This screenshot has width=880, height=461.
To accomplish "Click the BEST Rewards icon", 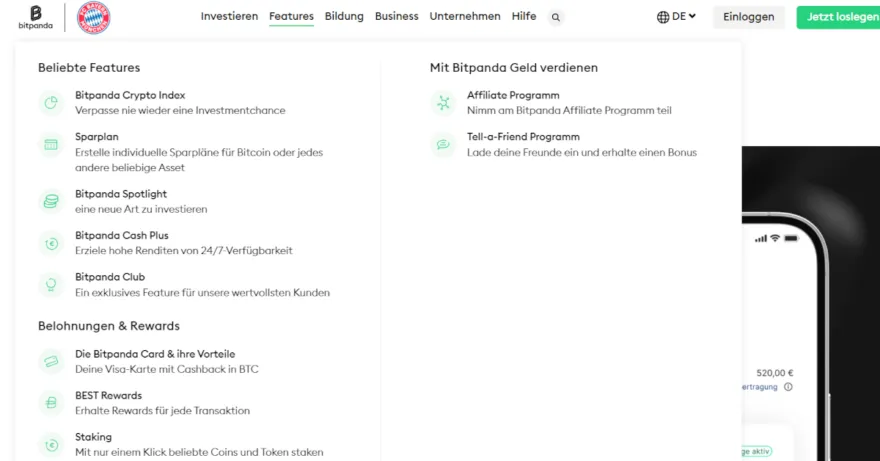I will tap(51, 403).
